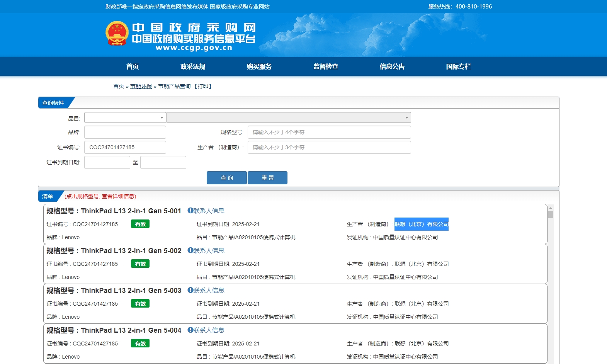Open model ThinkPad L13 2-in-1 Gen 5-003
This screenshot has height=364, width=607.
[131, 291]
